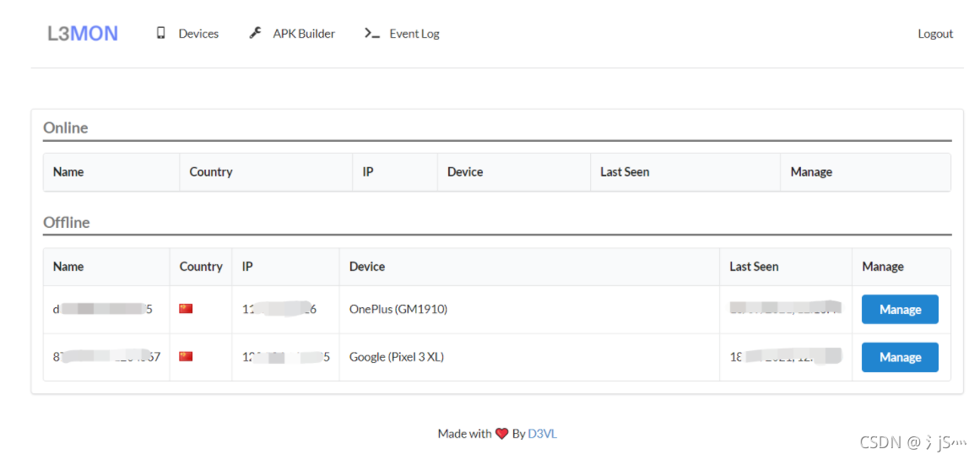This screenshot has width=980, height=460.
Task: Click the China flag in the OnePlus row
Action: click(186, 308)
